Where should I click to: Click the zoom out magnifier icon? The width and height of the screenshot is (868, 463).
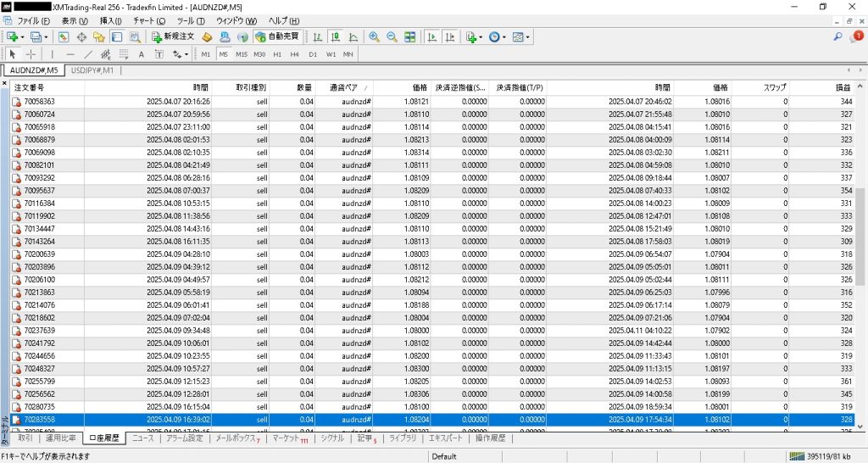point(392,37)
